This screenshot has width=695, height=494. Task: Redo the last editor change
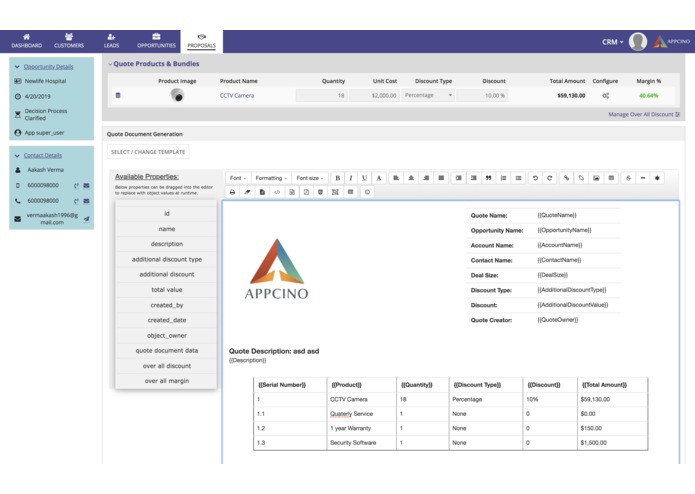point(550,178)
